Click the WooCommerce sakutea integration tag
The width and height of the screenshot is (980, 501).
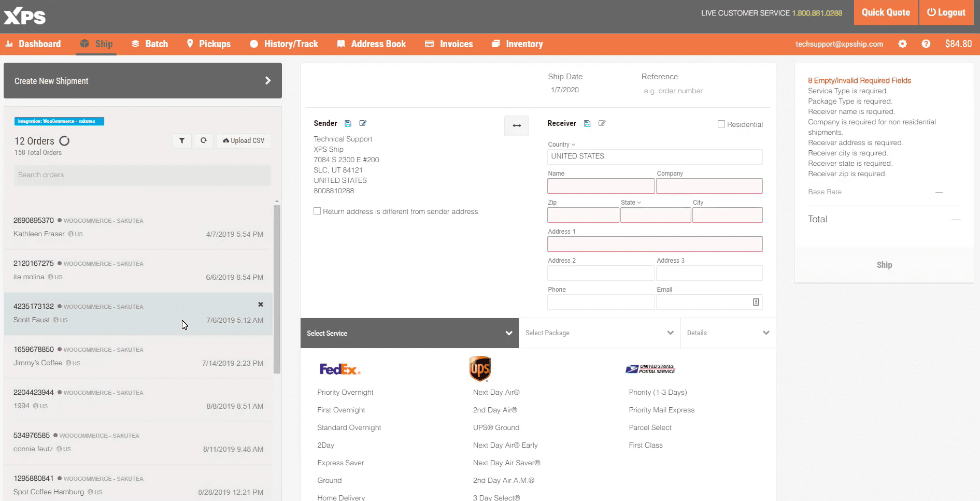pos(59,121)
